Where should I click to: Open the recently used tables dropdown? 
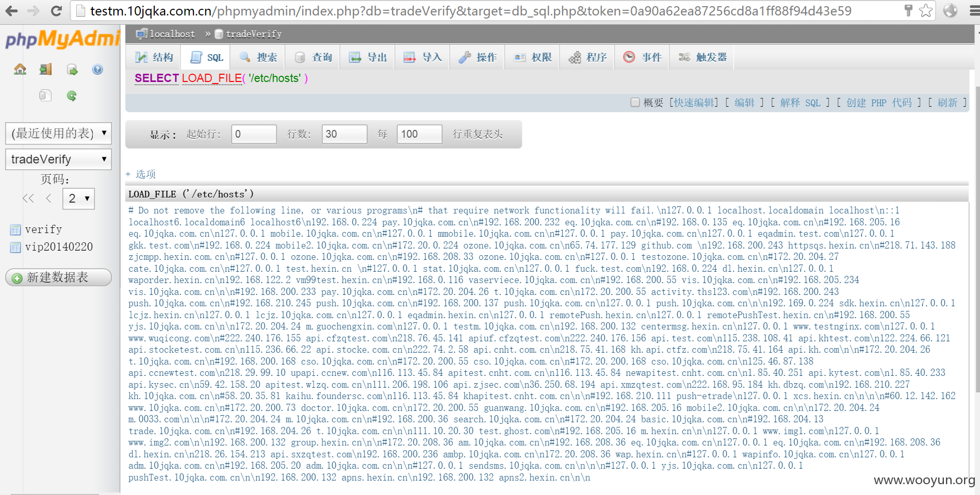point(58,134)
